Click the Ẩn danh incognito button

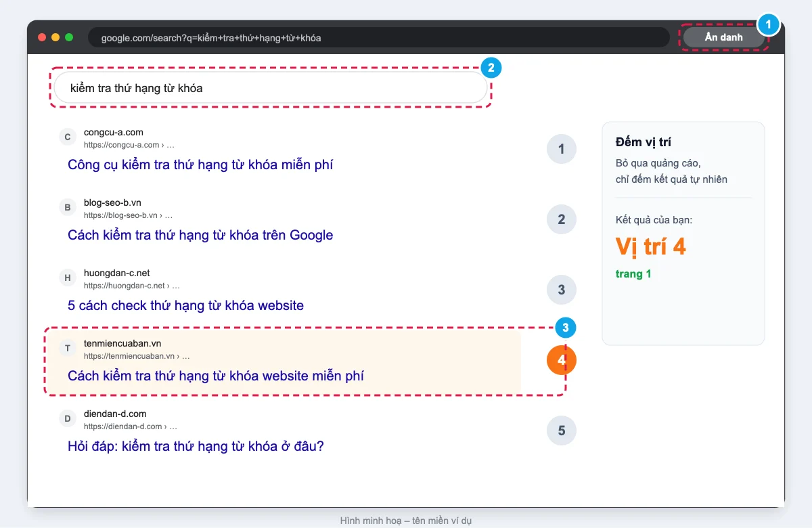[723, 37]
